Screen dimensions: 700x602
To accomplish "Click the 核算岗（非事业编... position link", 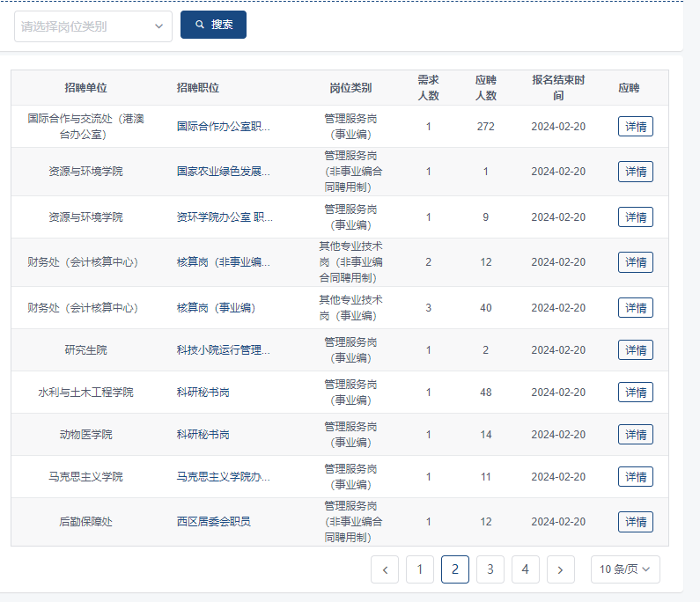I will [224, 262].
